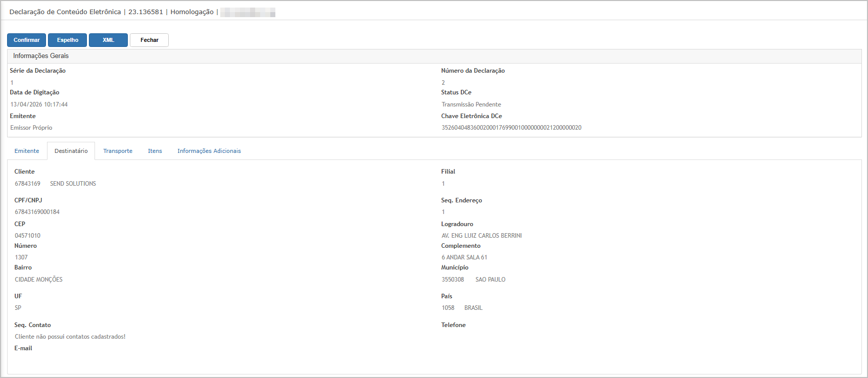Switch to the Emitente tab

pos(27,151)
